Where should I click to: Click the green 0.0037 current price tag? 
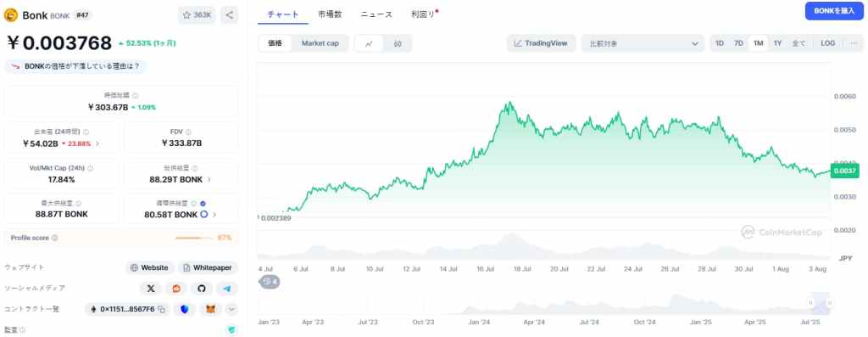(x=845, y=171)
